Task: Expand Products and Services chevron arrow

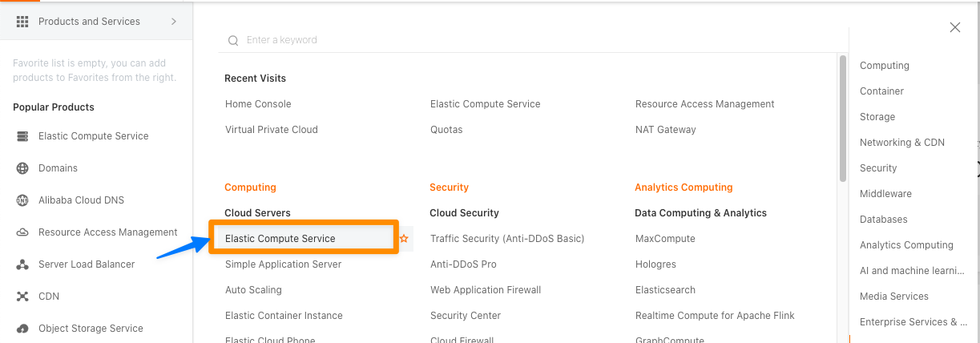Action: (174, 22)
